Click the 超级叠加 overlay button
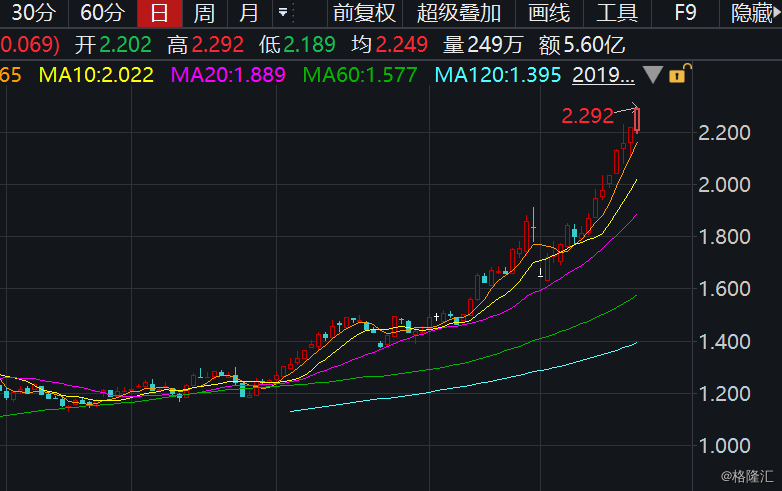The image size is (782, 491). (x=458, y=13)
